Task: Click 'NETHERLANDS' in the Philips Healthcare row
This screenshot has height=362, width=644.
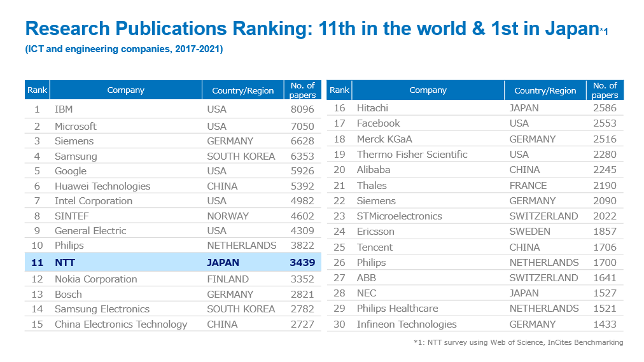Action: click(544, 309)
